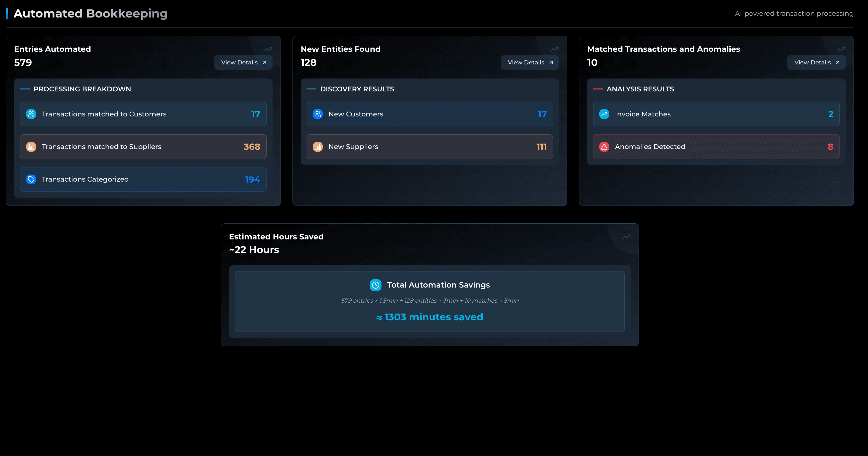868x456 pixels.
Task: Click the value 8 for Anomalies Detected
Action: [x=831, y=147]
